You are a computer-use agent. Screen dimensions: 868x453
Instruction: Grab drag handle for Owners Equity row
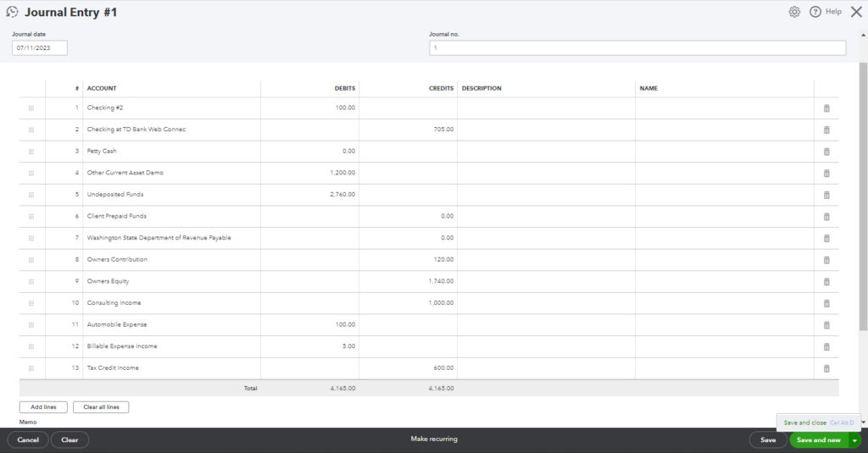(x=31, y=281)
